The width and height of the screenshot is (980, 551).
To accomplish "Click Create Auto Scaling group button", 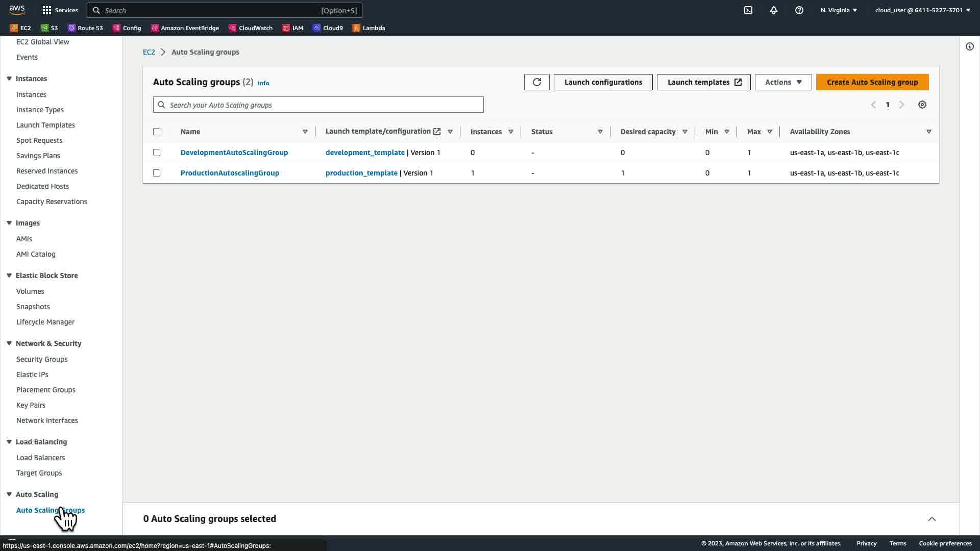I will pyautogui.click(x=872, y=82).
